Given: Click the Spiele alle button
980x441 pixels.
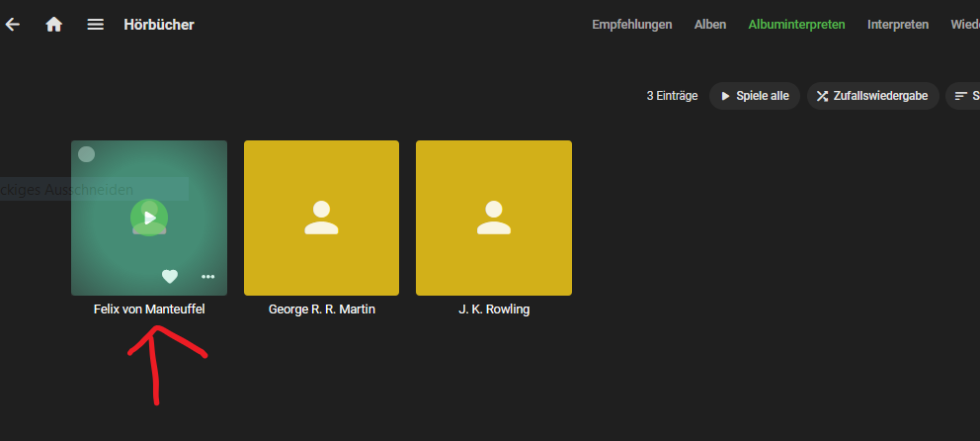Looking at the screenshot, I should point(755,96).
